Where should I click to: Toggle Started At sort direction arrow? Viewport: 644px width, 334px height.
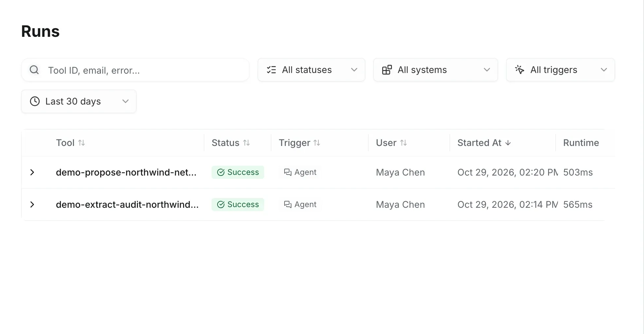(x=508, y=143)
